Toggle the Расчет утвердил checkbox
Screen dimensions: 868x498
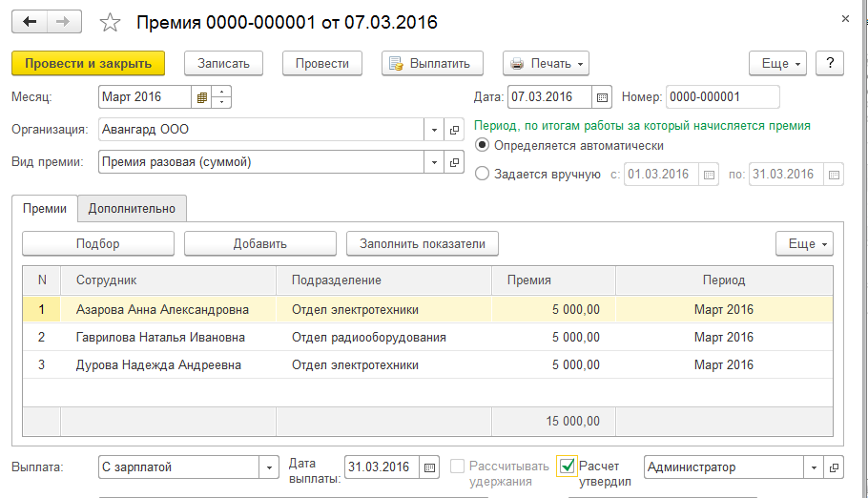click(x=568, y=467)
